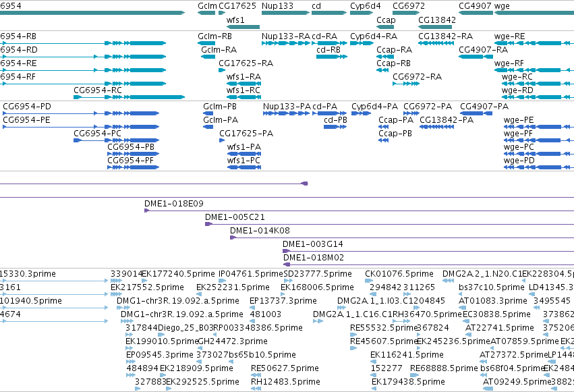The width and height of the screenshot is (574, 392).
Task: Open protein CG6954-PE
Action: [26, 120]
